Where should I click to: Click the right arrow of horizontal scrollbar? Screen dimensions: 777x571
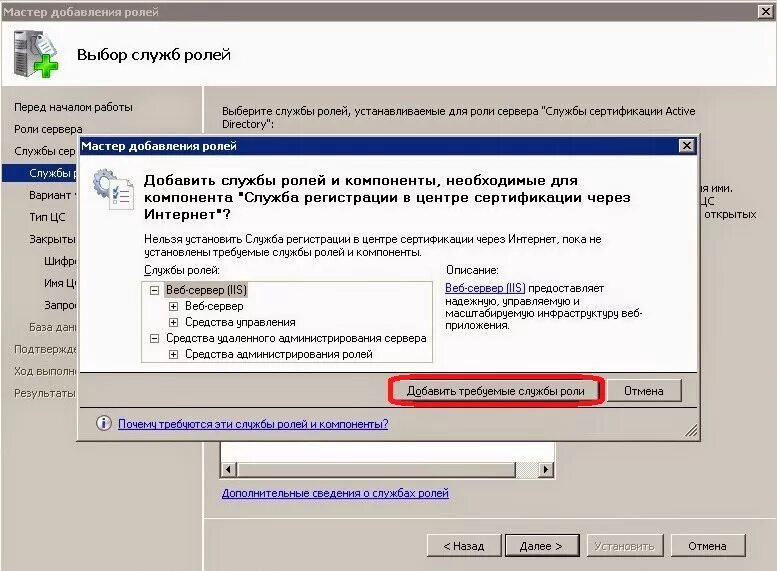click(x=546, y=469)
